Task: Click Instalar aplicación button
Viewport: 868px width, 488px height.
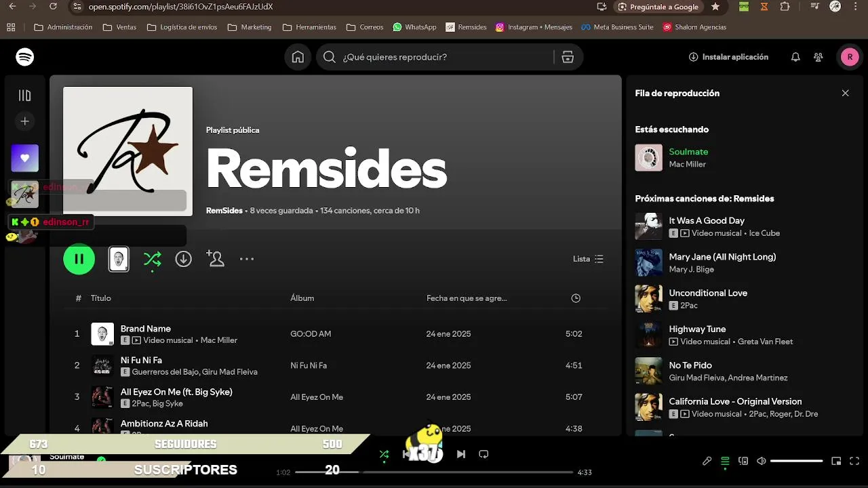Action: point(729,57)
